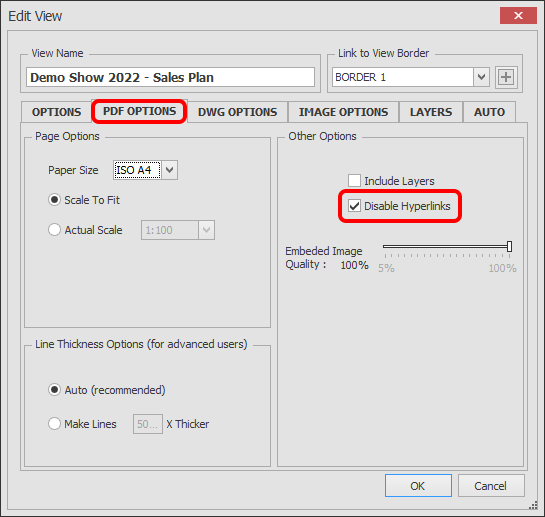
Task: Click the '5%' slider minimum label
Action: pyautogui.click(x=386, y=268)
